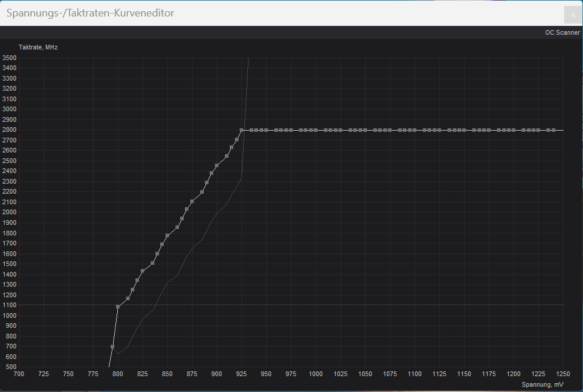This screenshot has height=392, width=583.
Task: Click the 1250 value on the voltage axis
Action: [563, 374]
